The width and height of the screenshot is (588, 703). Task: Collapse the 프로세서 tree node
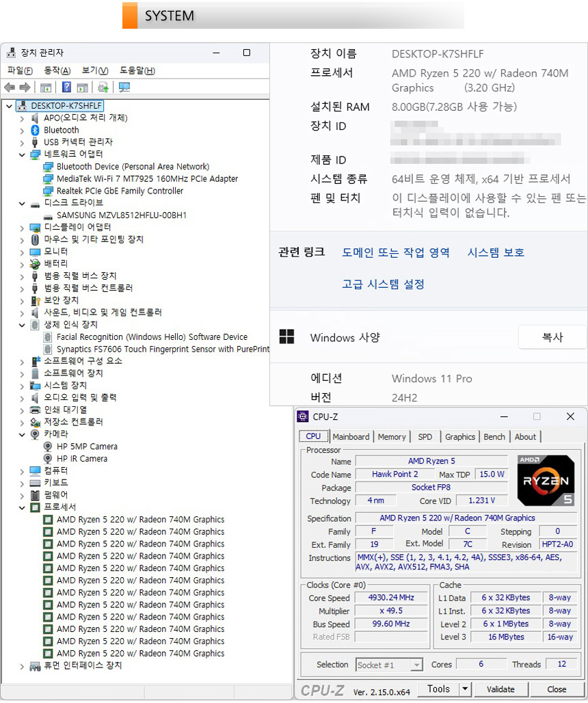[x=22, y=507]
